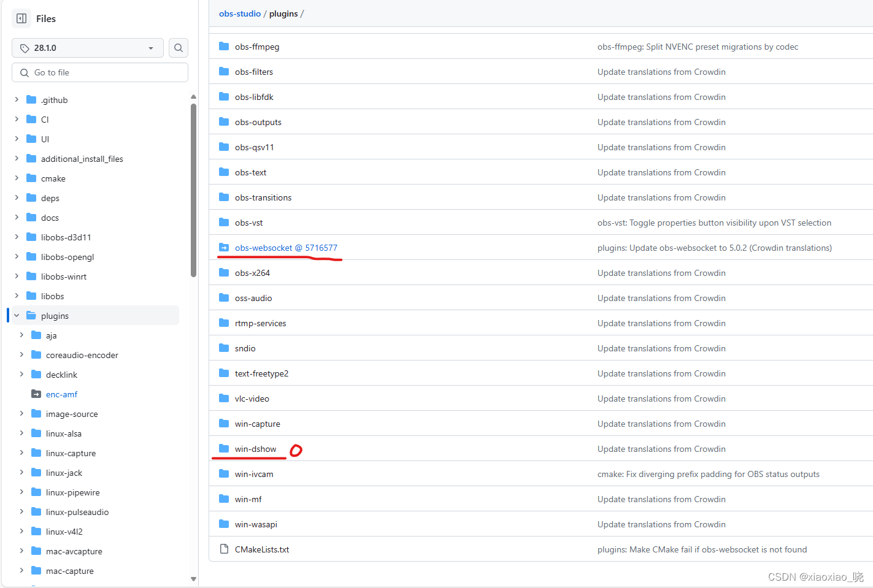Select coreaudio-encoder in file tree
Image resolution: width=873 pixels, height=588 pixels.
pos(82,355)
